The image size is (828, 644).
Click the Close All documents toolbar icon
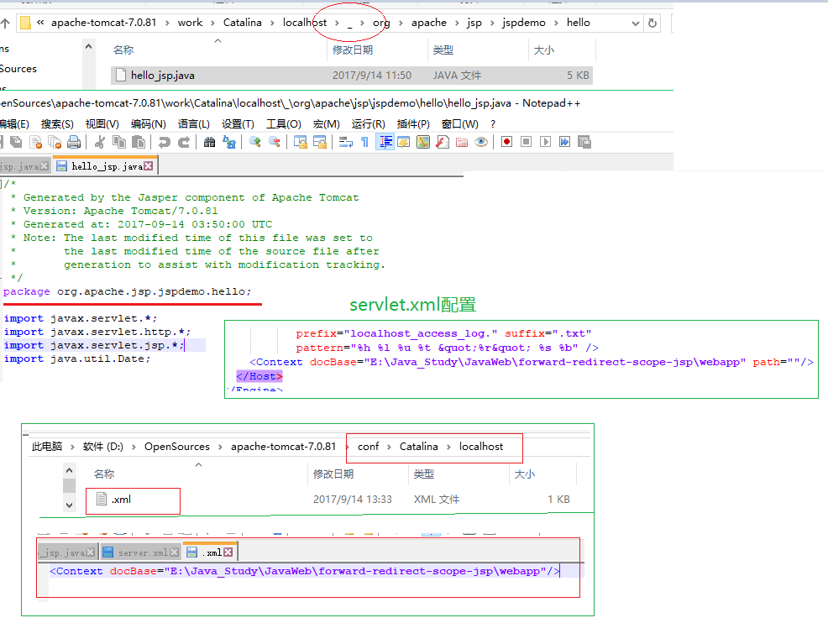point(55,142)
